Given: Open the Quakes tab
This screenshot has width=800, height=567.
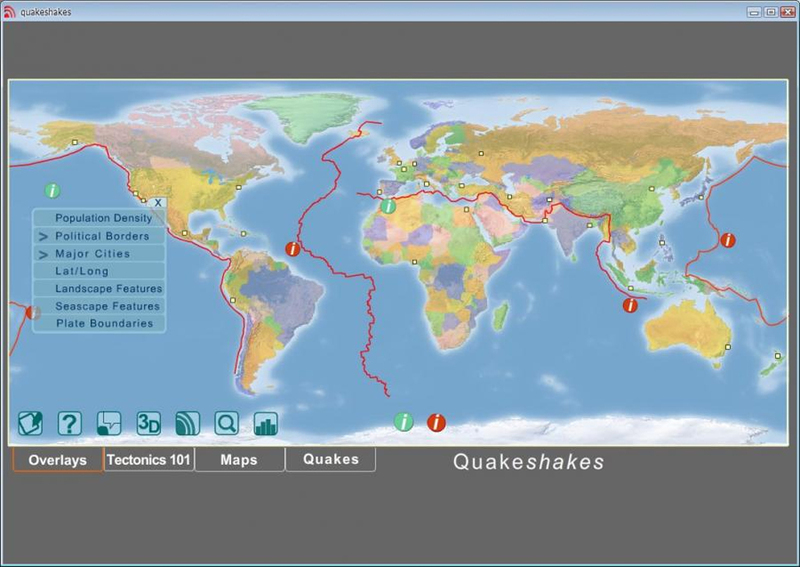Looking at the screenshot, I should click(331, 459).
